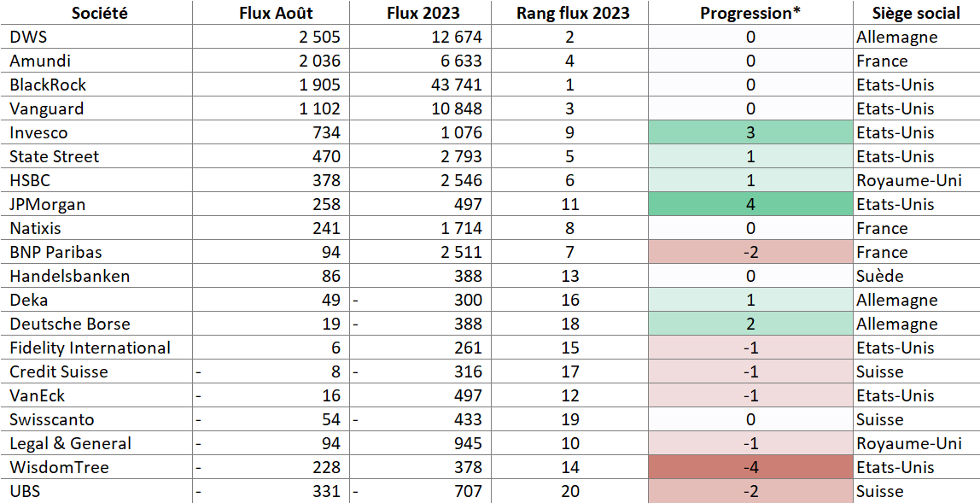The width and height of the screenshot is (980, 503).
Task: Select the DWS company cell
Action: pos(96,37)
